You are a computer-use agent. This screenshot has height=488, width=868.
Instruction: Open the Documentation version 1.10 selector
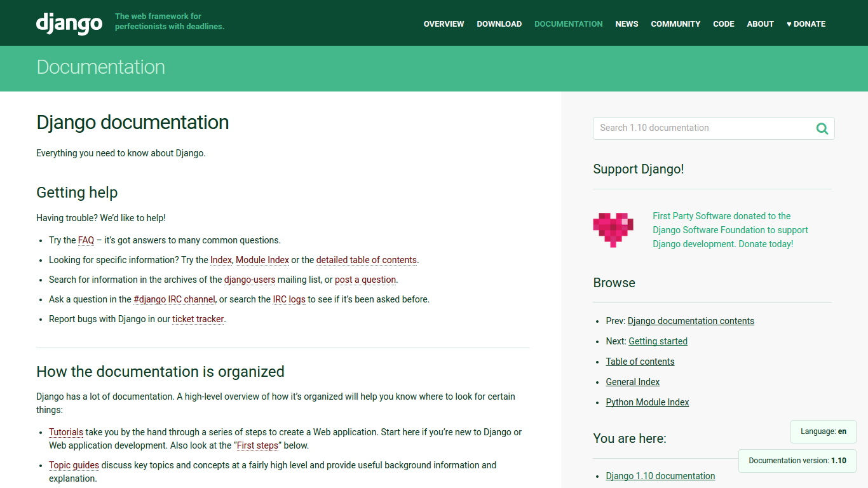(797, 461)
